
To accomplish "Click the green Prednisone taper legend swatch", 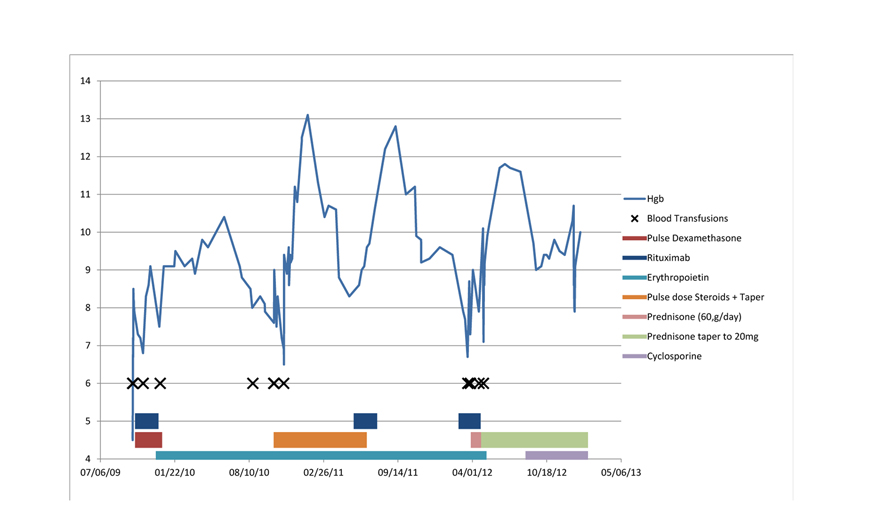I will click(635, 337).
